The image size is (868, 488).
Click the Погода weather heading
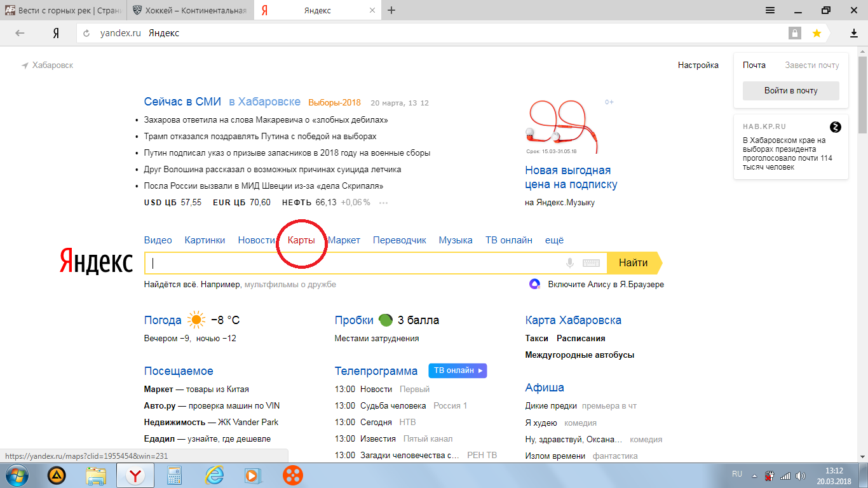pos(163,320)
